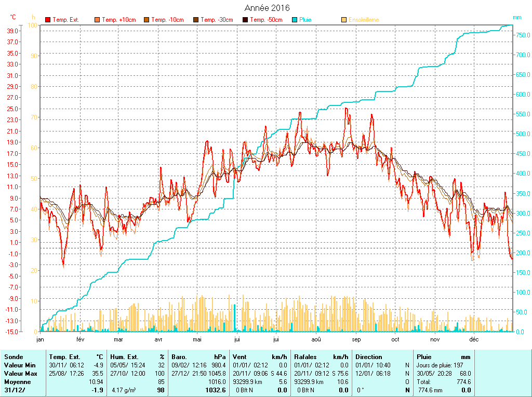
Task: Select the dark Temp. -50cm legend swatch
Action: click(245, 20)
